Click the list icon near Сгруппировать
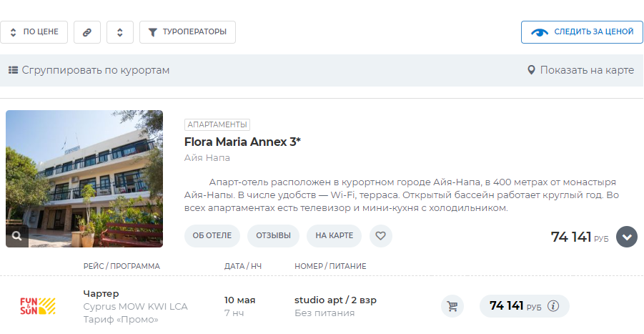 click(13, 70)
